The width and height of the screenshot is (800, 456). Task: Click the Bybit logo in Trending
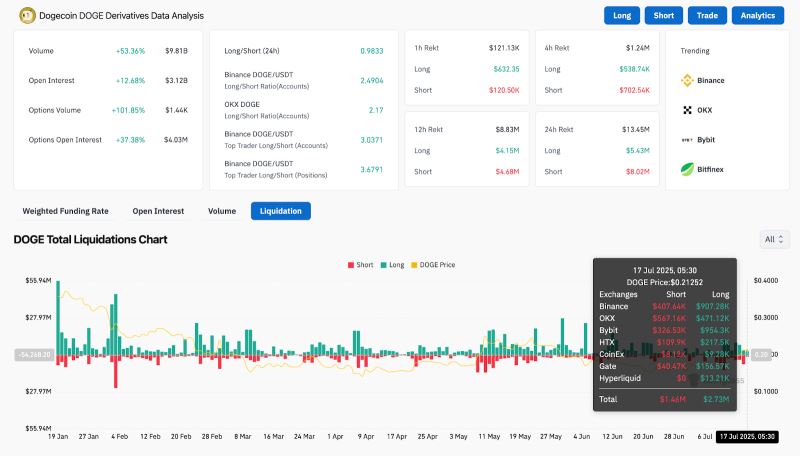pyautogui.click(x=687, y=140)
